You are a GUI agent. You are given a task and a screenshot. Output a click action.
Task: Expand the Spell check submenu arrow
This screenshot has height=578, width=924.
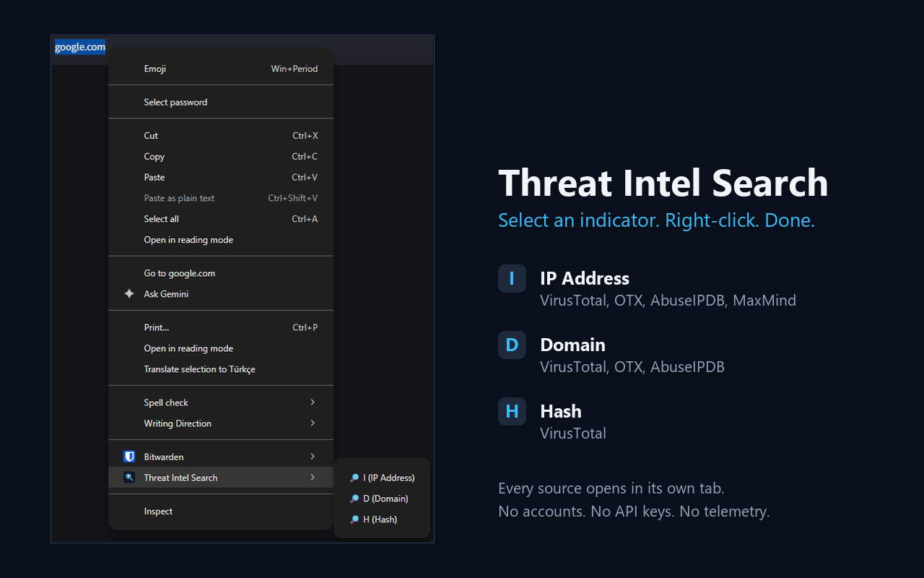click(x=313, y=402)
